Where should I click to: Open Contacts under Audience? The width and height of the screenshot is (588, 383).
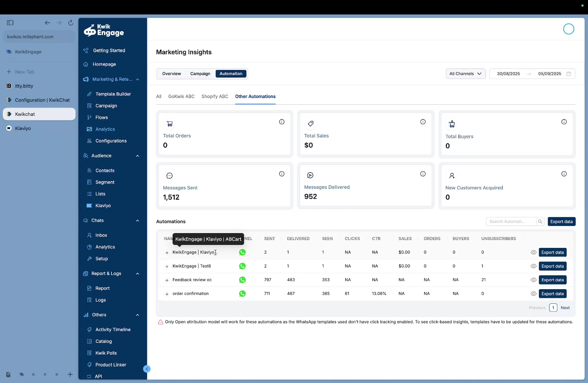click(x=105, y=170)
